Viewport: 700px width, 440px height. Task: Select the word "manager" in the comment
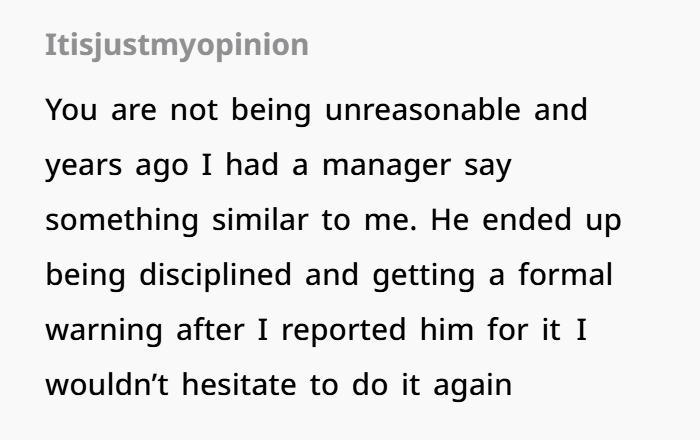(387, 166)
